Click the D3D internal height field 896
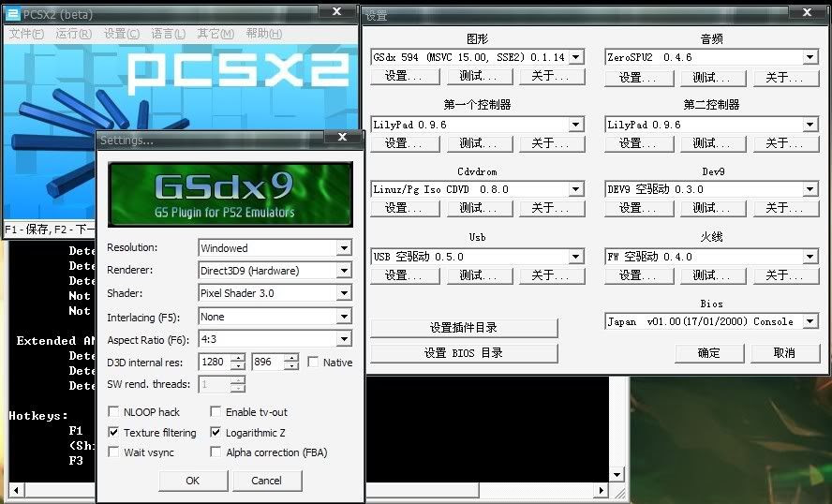Viewport: 832px width, 504px height. coord(268,362)
